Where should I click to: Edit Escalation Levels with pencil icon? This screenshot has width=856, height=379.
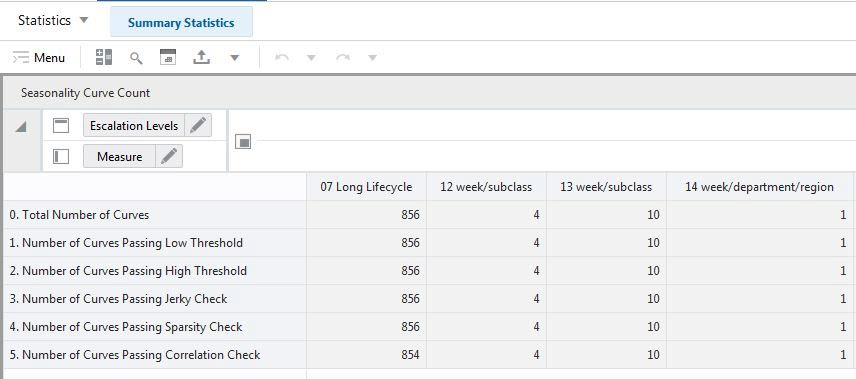[198, 126]
